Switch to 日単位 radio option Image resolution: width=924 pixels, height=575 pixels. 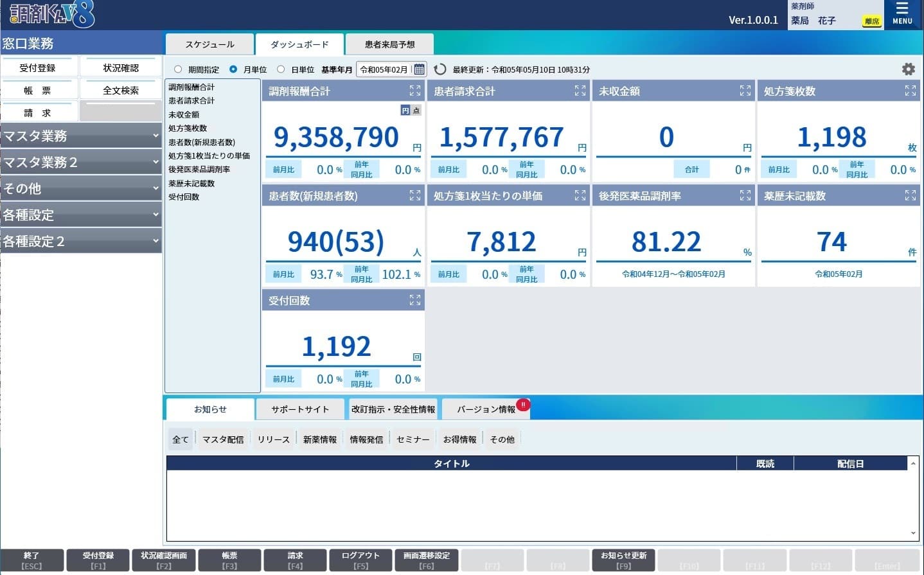[281, 69]
